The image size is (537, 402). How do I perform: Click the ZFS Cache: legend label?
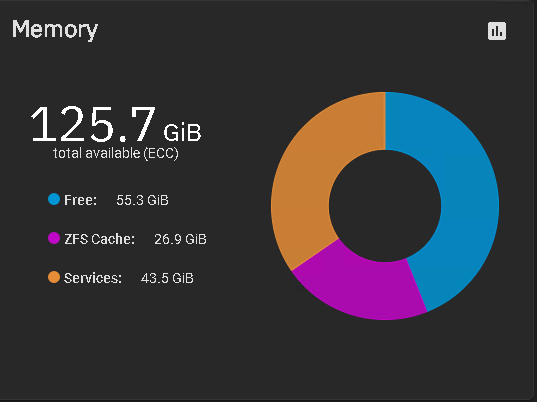100,239
